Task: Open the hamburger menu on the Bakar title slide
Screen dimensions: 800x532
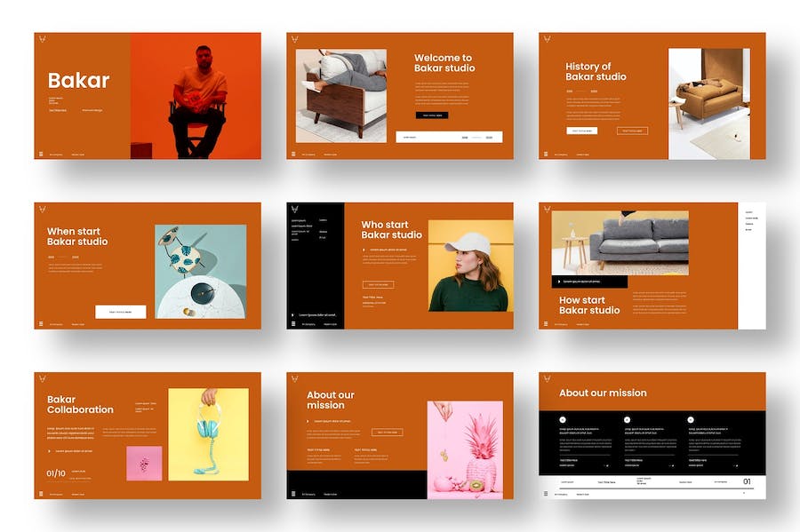Action: (41, 155)
